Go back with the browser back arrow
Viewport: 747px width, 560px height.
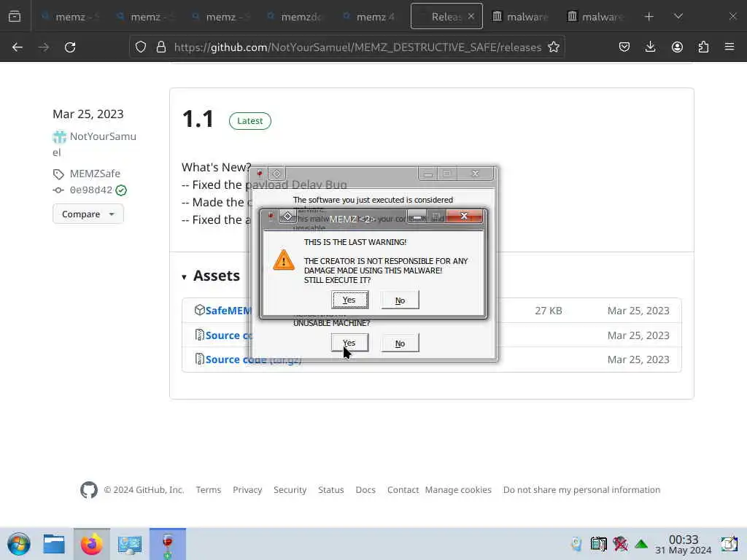(x=18, y=47)
